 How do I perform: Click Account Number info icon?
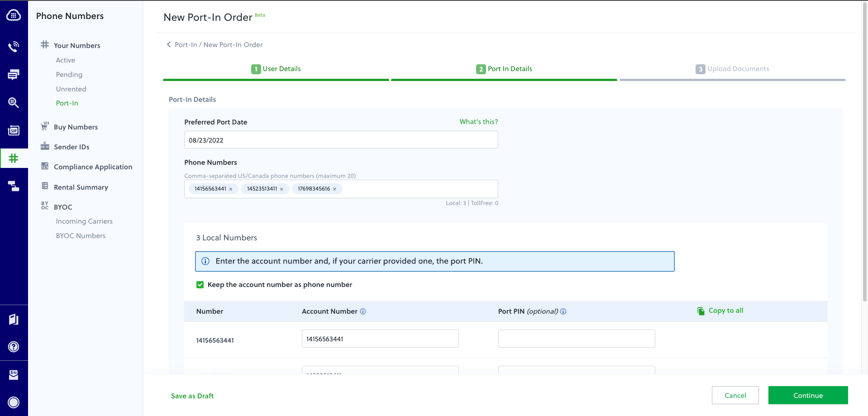tap(363, 311)
